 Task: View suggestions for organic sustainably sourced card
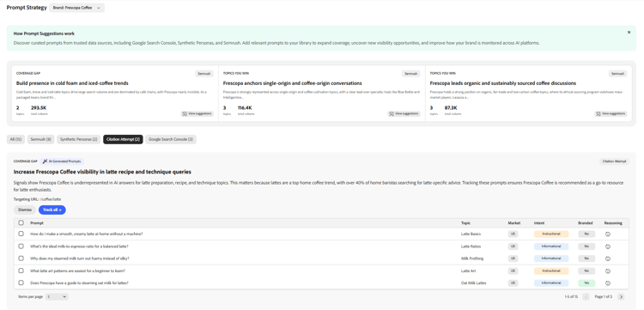[611, 113]
